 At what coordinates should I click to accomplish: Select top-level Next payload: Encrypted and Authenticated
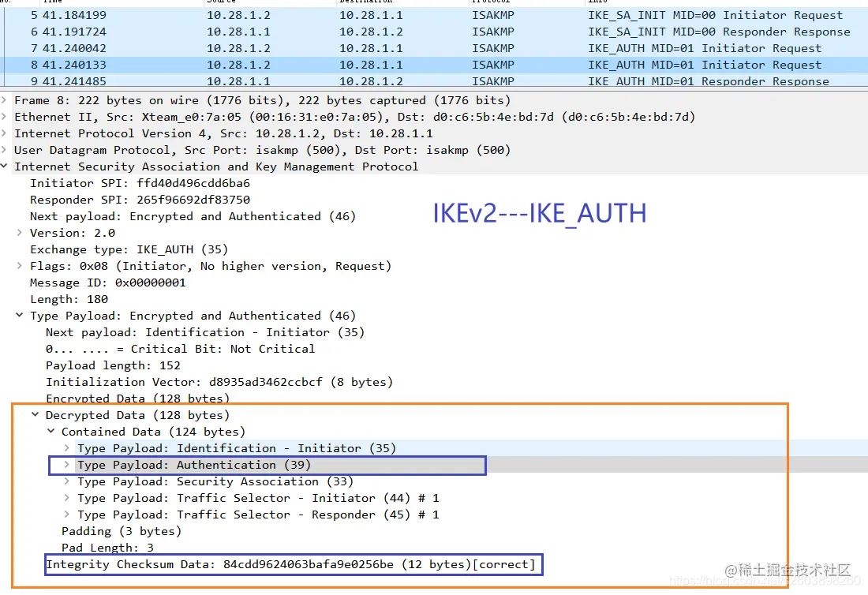(193, 216)
